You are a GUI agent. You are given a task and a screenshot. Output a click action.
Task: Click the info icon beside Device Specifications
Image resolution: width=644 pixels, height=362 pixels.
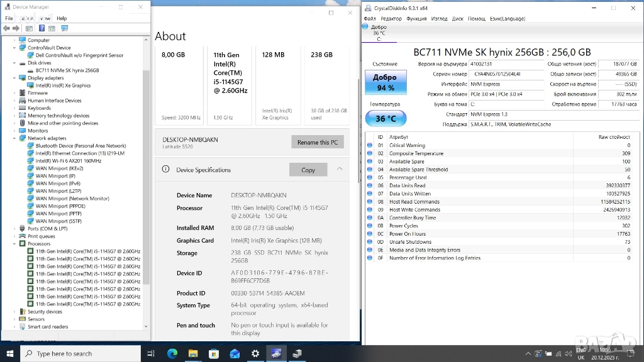[165, 169]
